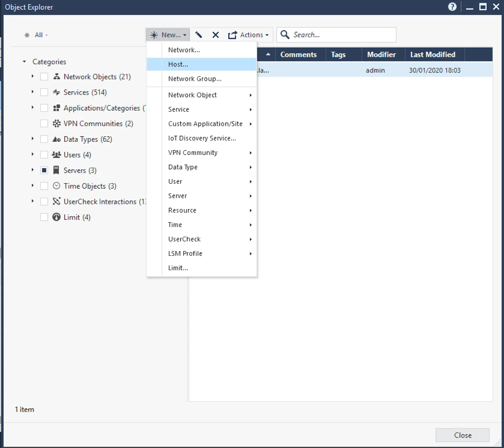Check the Data Types checkbox
Image resolution: width=504 pixels, height=448 pixels.
click(44, 139)
